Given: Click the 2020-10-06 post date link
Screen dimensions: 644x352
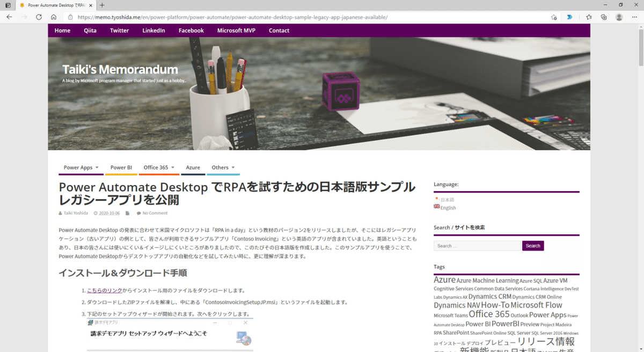Looking at the screenshot, I should pyautogui.click(x=109, y=213).
